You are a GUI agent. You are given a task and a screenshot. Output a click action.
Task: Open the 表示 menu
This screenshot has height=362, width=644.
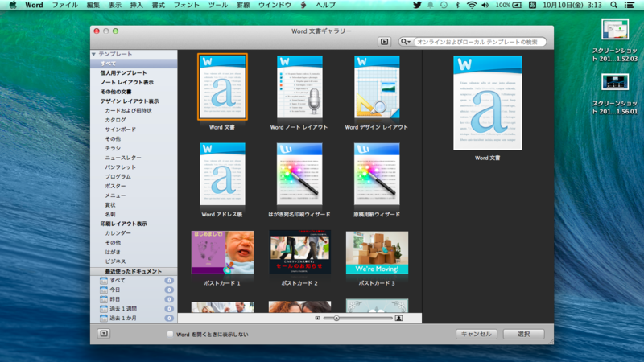click(x=114, y=5)
